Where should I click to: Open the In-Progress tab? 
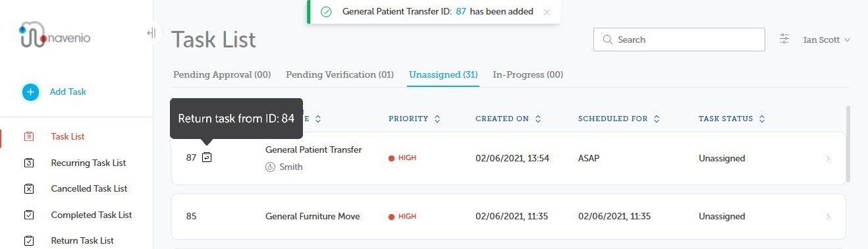(528, 75)
